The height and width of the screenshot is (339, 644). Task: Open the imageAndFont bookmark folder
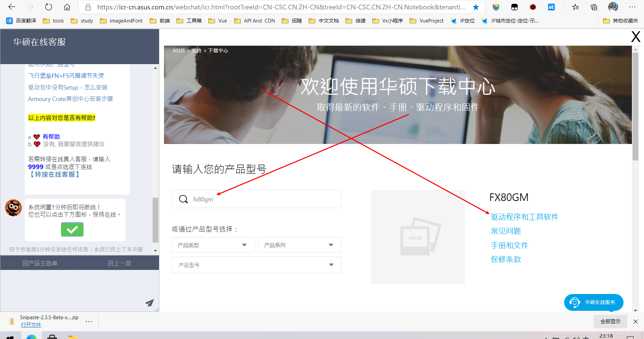(121, 21)
